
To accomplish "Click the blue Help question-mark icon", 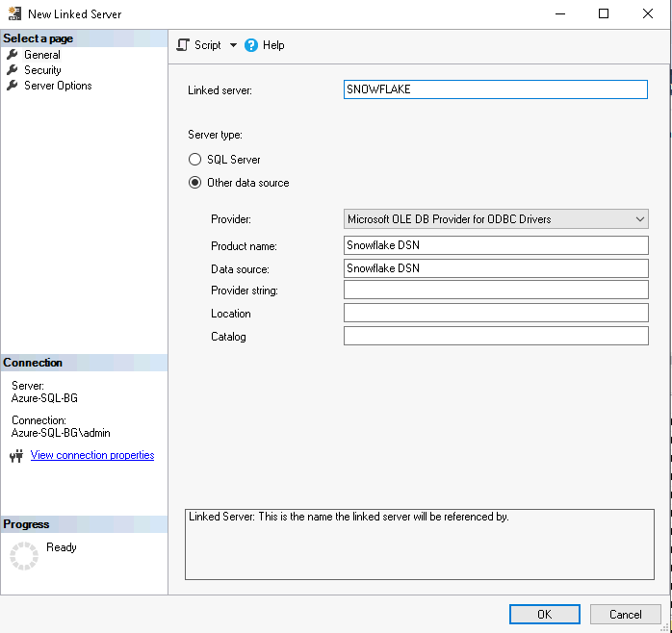I will 251,45.
